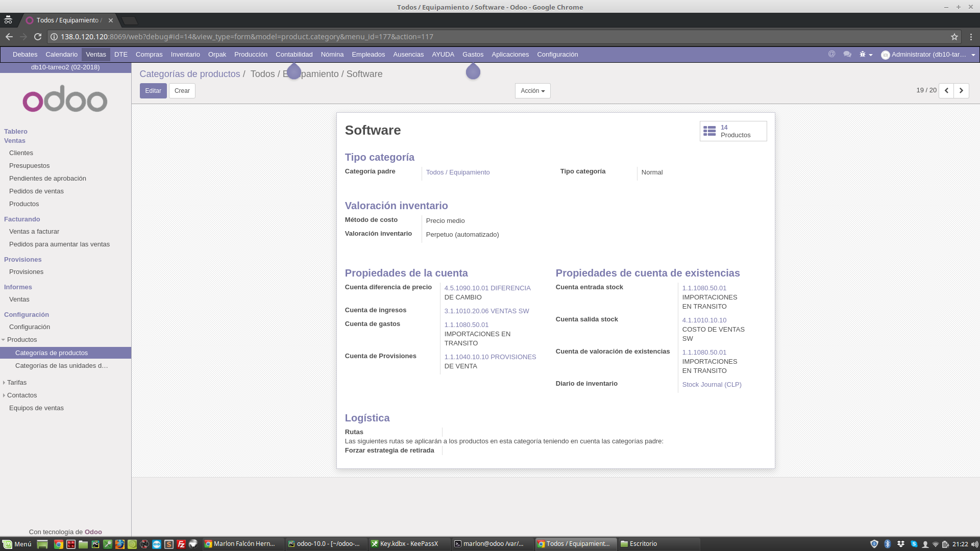Click the Bluetooth tray icon
The height and width of the screenshot is (551, 980).
pos(888,544)
